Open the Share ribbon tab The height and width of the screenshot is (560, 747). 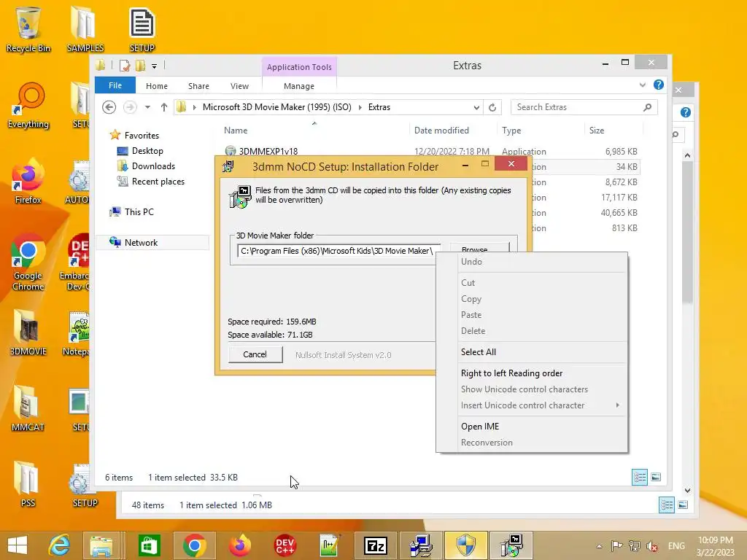click(198, 86)
